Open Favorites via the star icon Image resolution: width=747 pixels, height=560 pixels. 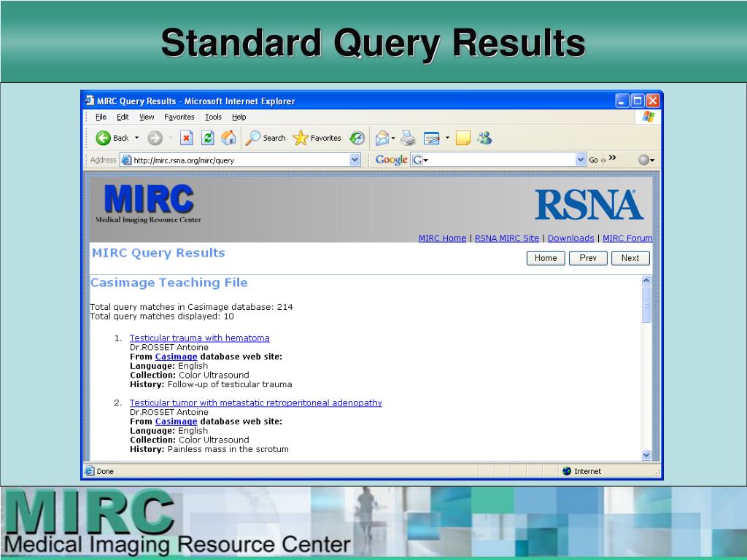click(301, 138)
